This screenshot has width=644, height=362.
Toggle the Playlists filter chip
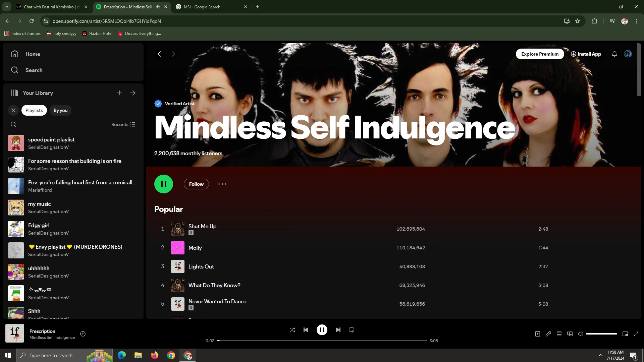click(34, 110)
